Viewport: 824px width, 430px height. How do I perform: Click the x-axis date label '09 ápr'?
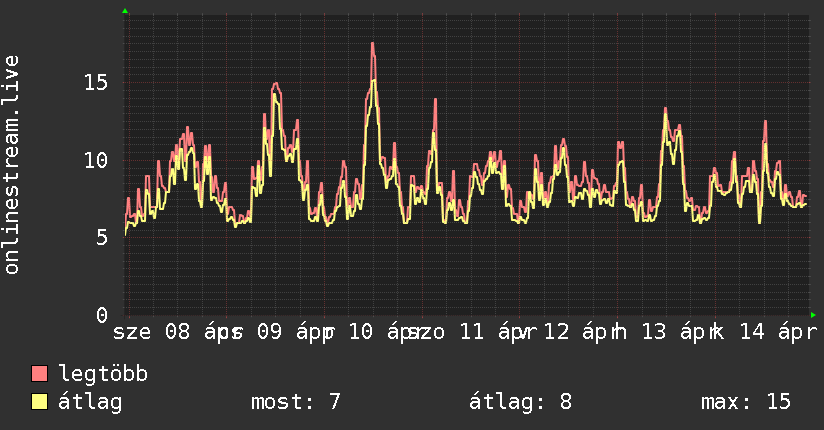[295, 332]
